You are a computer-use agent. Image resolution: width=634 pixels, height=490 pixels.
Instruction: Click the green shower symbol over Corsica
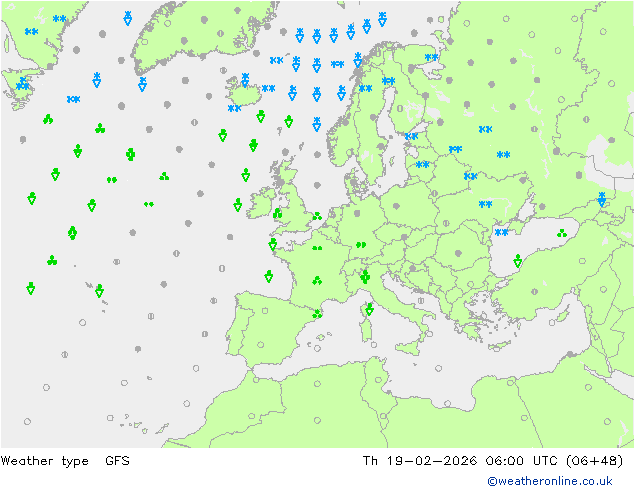pos(369,309)
